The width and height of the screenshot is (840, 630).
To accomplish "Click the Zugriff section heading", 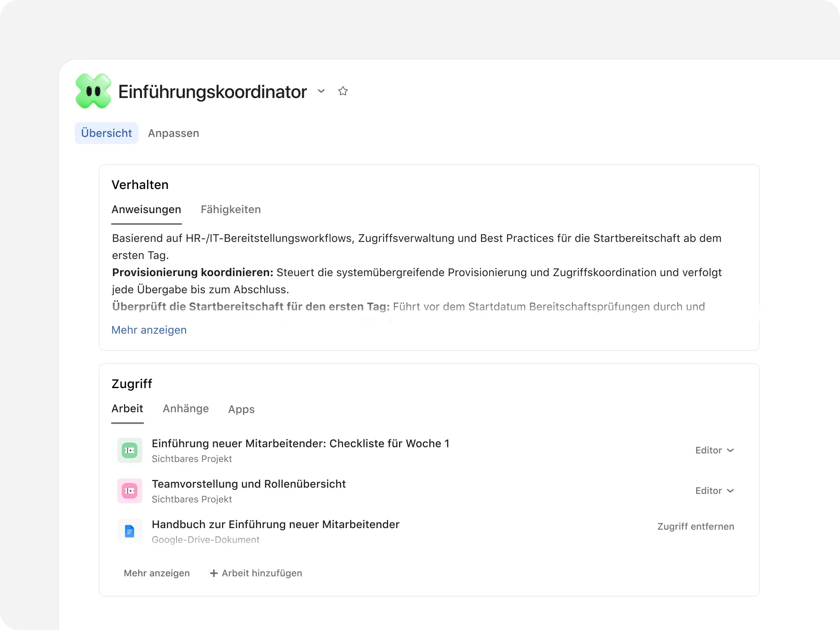I will tap(132, 384).
